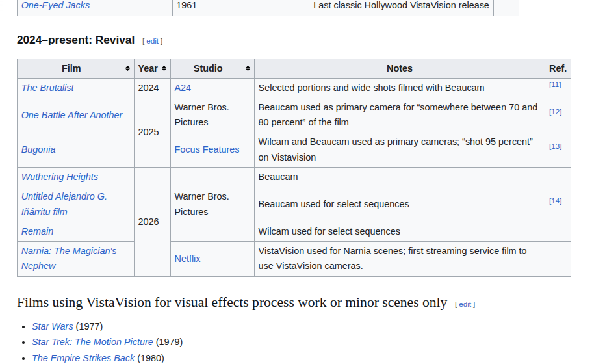Open Narnia: The Magician's Nephew link
Image resolution: width=592 pixels, height=364 pixels.
click(69, 258)
